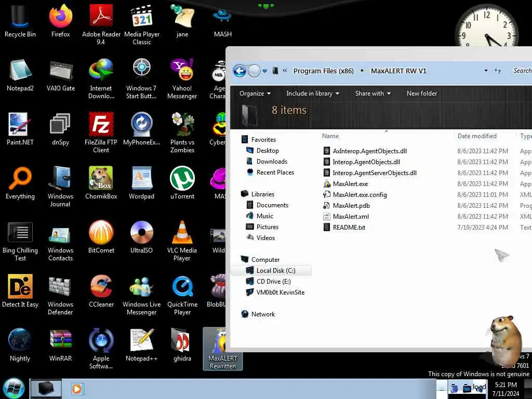The image size is (532, 399).
Task: Open Adobe Reader 9.4 shortcut
Action: (x=101, y=24)
